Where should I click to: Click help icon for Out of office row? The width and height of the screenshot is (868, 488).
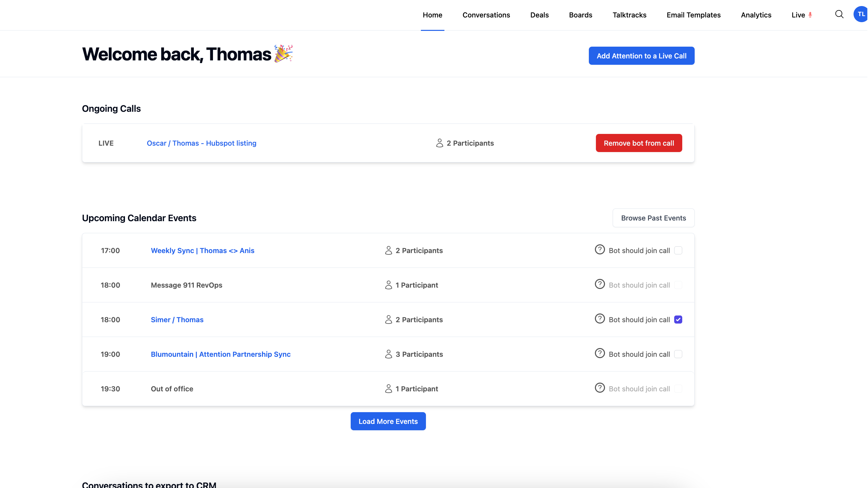[600, 388]
